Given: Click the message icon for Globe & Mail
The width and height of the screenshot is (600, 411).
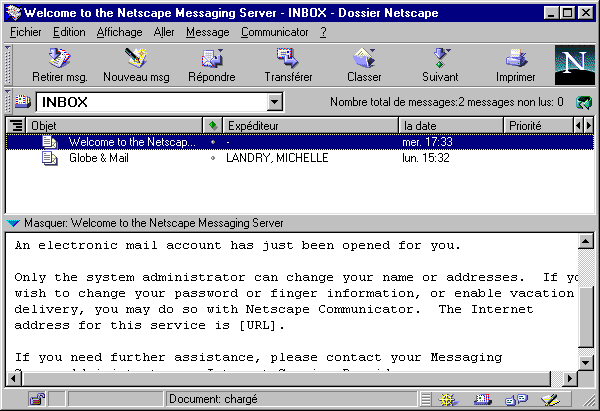Looking at the screenshot, I should pos(50,158).
